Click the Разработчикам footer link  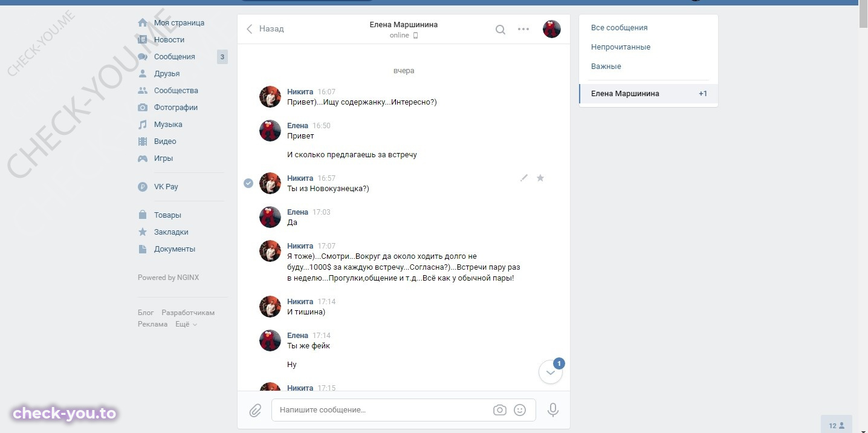[188, 313]
